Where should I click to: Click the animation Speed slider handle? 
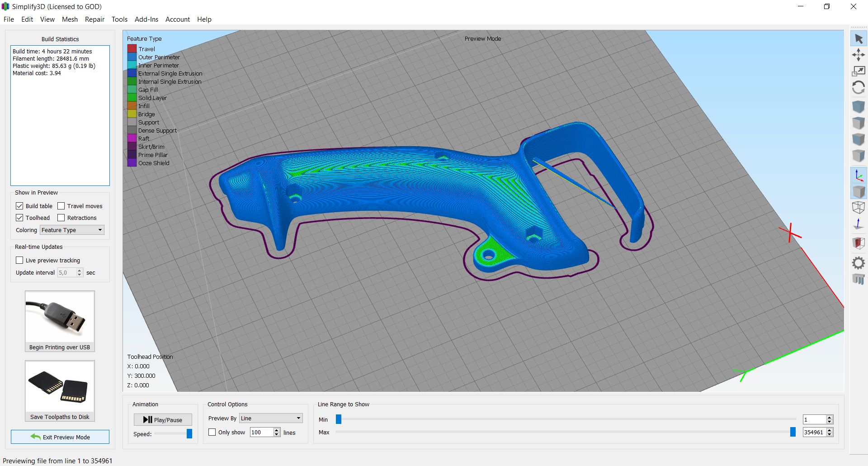189,434
